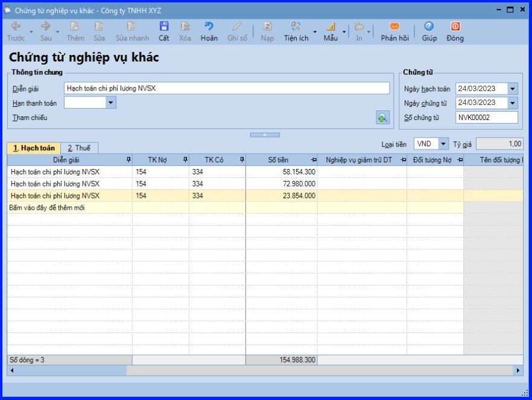Send feedback via Phản hồi icon
The image size is (532, 400).
tap(394, 27)
